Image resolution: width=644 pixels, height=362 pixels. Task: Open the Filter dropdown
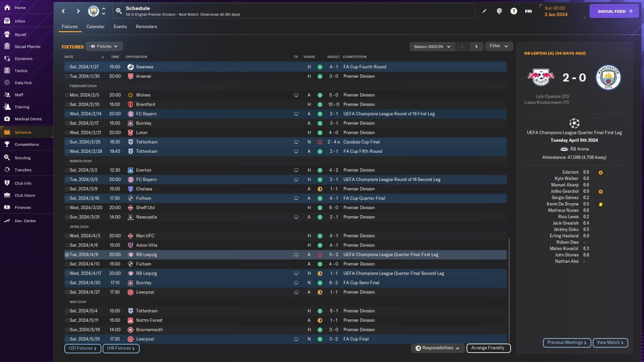pos(499,46)
